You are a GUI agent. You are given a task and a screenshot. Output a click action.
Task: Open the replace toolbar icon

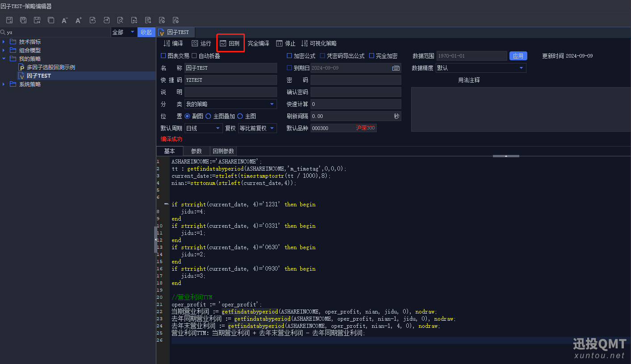click(x=134, y=20)
